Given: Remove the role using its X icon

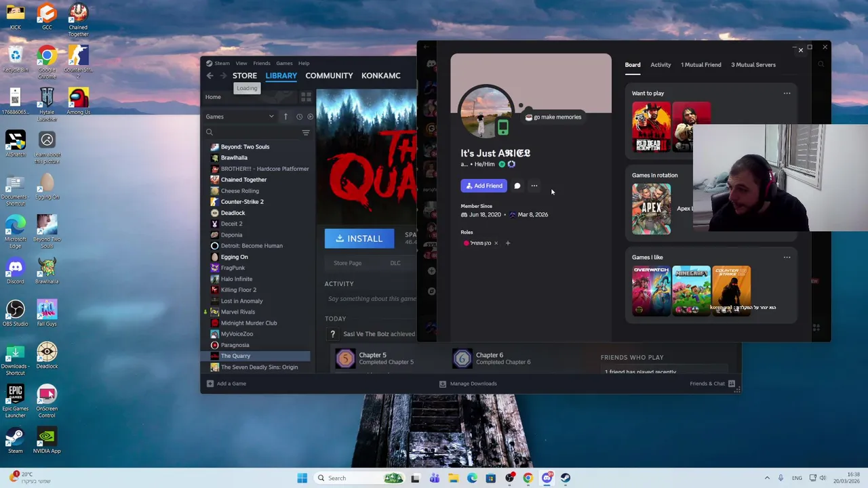Looking at the screenshot, I should point(496,243).
